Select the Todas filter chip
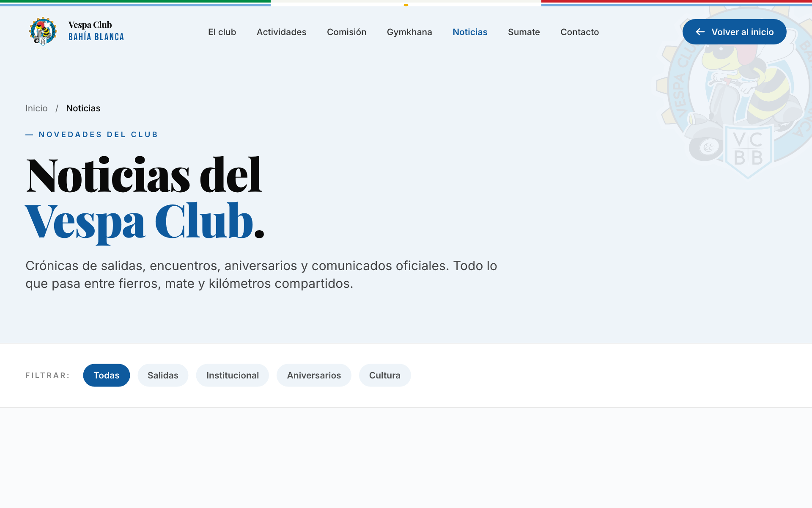Screen dimensions: 812x508 point(107,375)
